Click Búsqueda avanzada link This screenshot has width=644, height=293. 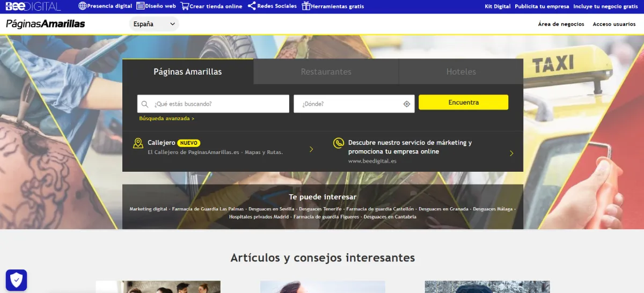(x=166, y=118)
